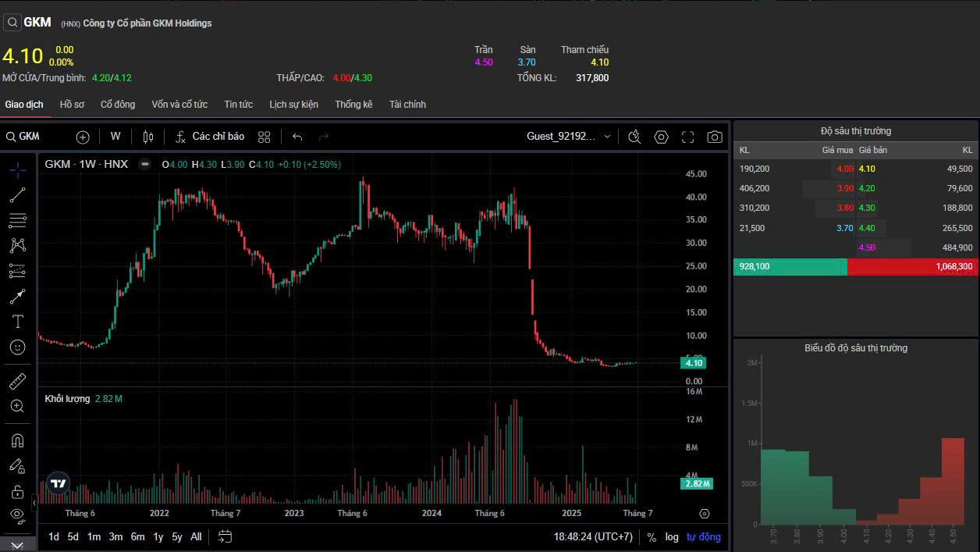Collapse the GKM legend with minus button
Image resolution: width=980 pixels, height=552 pixels.
point(144,164)
